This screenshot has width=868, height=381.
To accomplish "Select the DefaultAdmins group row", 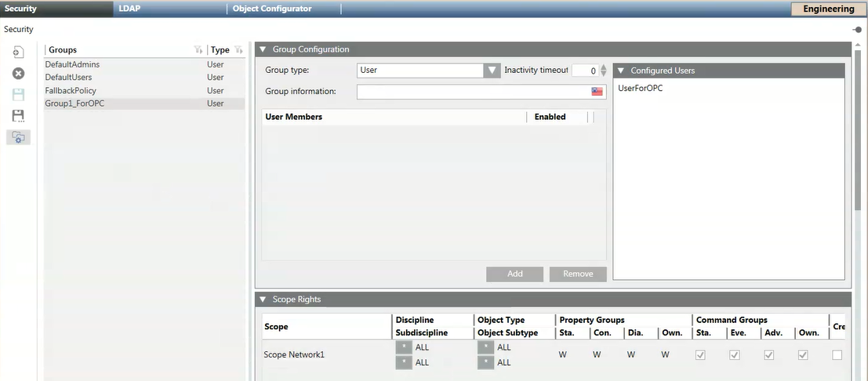I will (x=72, y=64).
